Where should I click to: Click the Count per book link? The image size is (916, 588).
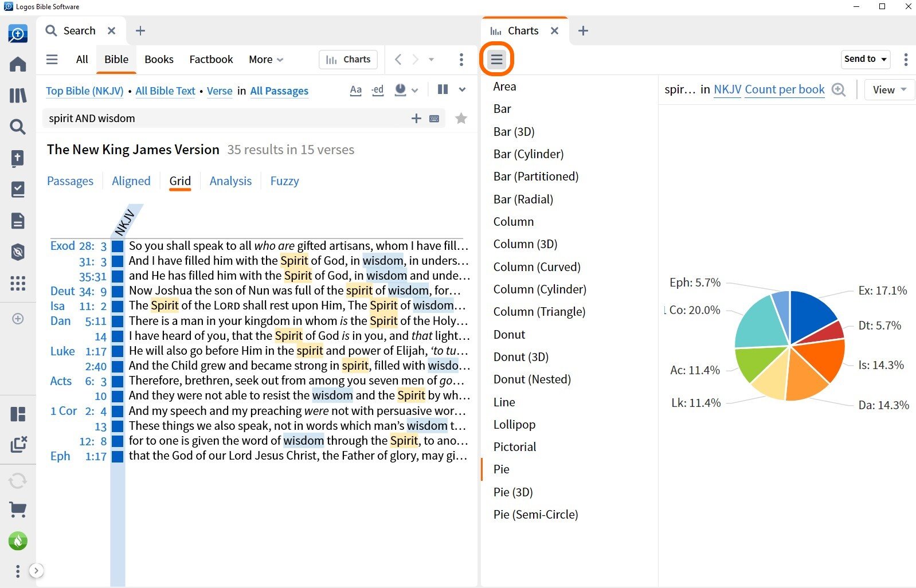pos(785,89)
